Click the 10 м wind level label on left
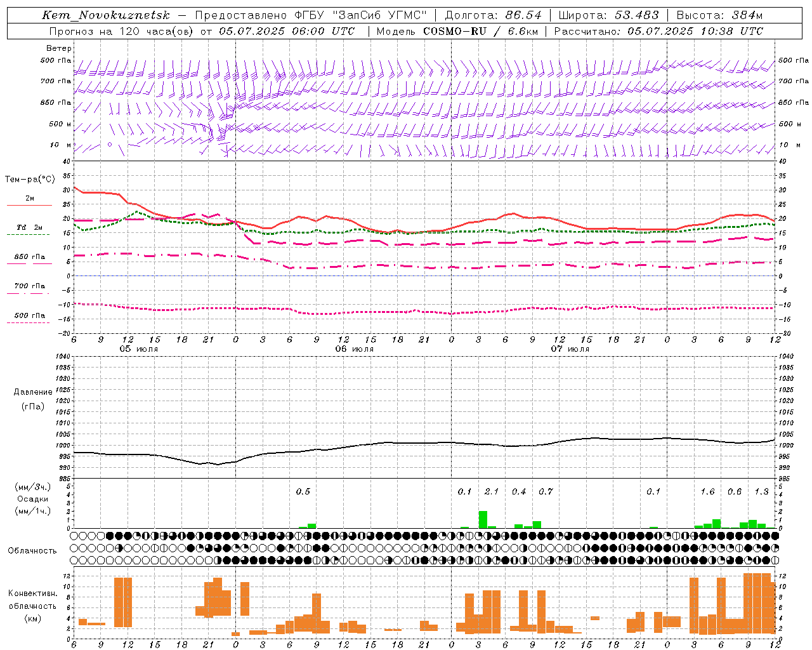Screen dimensions: 812x650 [x=60, y=145]
